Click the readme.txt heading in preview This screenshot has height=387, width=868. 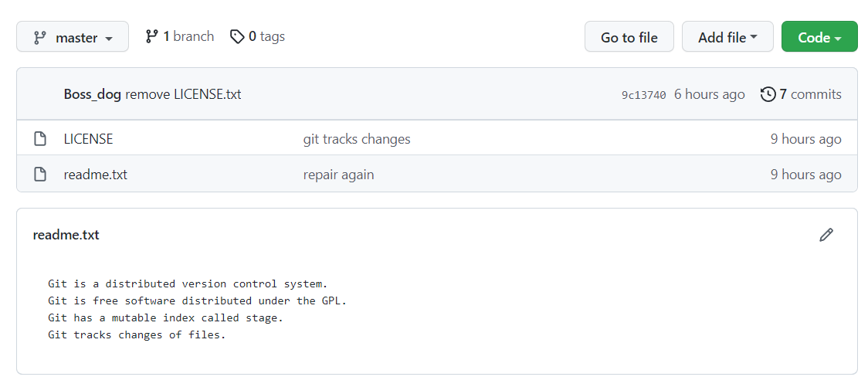66,235
